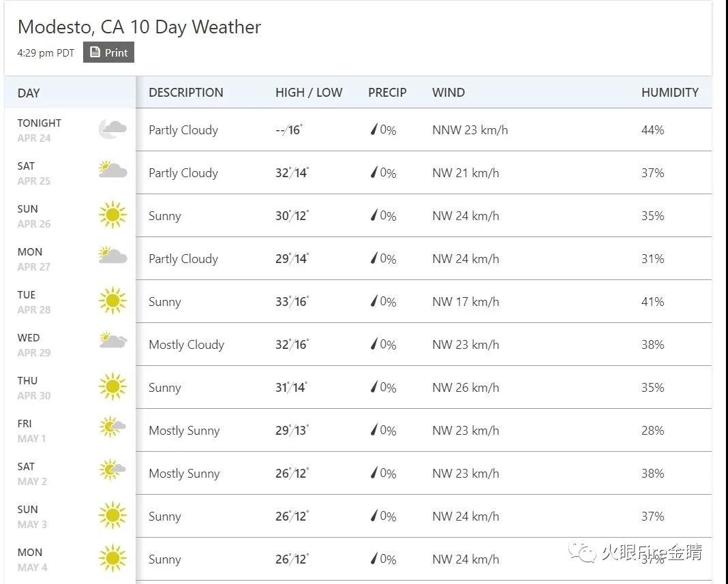This screenshot has width=728, height=584.
Task: Click the MON May 4 sunny icon
Action: click(x=112, y=558)
